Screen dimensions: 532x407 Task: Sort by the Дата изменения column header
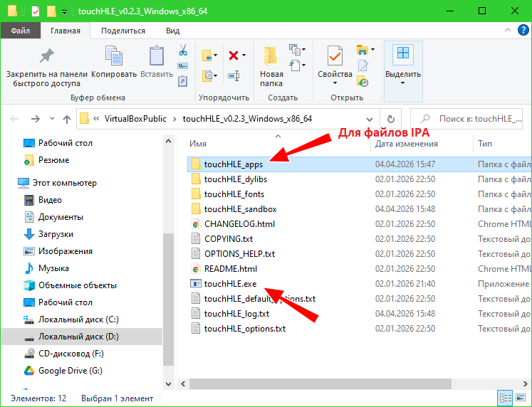pyautogui.click(x=406, y=144)
